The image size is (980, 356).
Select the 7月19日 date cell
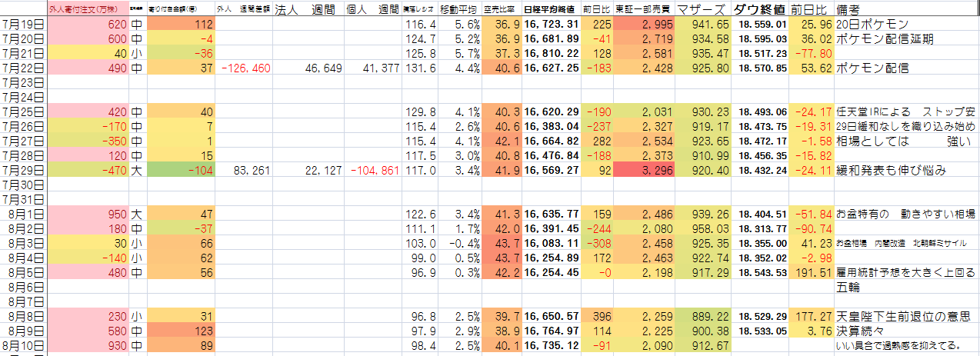click(24, 25)
